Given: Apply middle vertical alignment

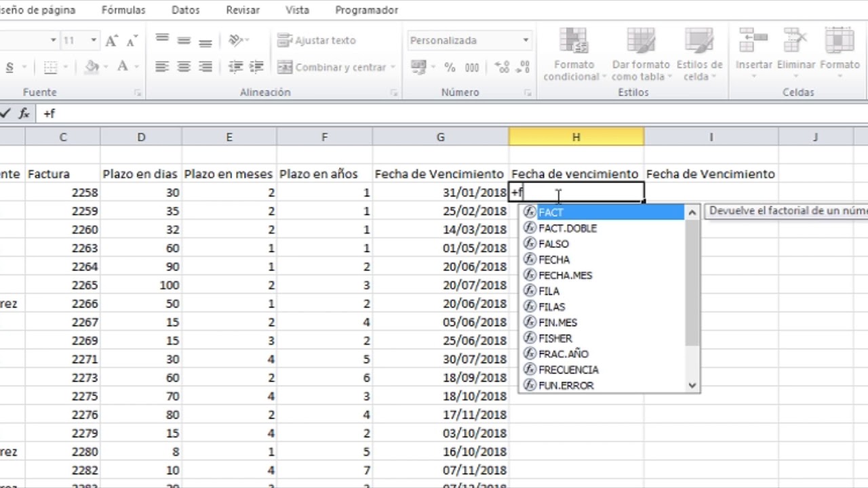Looking at the screenshot, I should coord(184,40).
